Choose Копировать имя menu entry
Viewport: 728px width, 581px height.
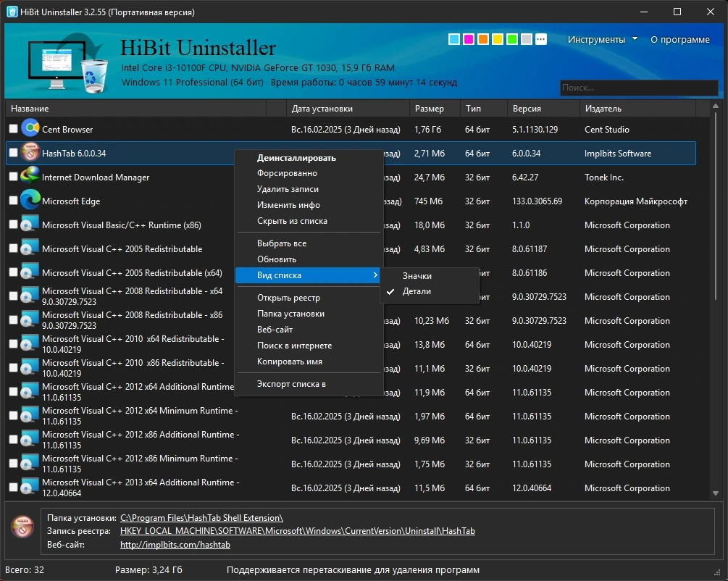308,361
